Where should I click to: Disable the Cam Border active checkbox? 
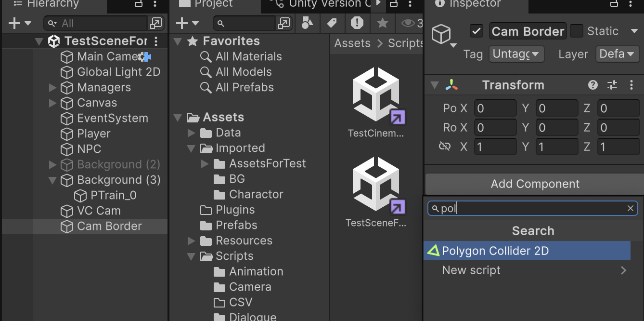pyautogui.click(x=477, y=31)
